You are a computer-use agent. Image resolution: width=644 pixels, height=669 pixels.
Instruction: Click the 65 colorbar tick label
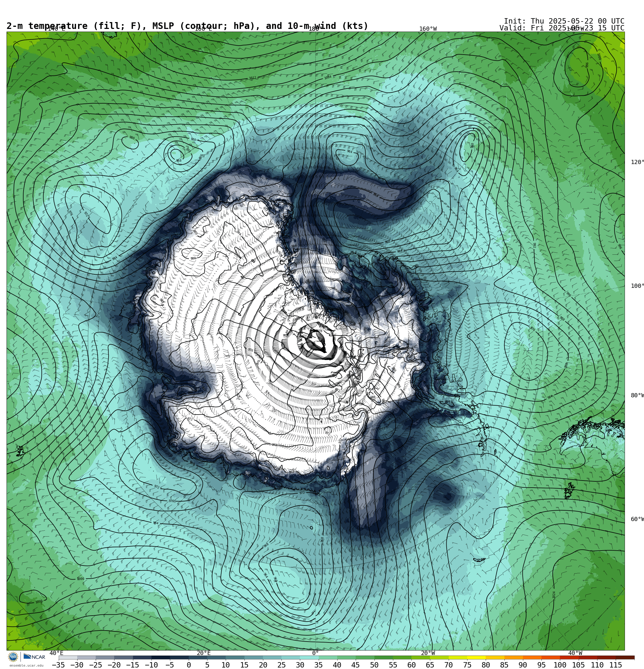click(x=430, y=665)
